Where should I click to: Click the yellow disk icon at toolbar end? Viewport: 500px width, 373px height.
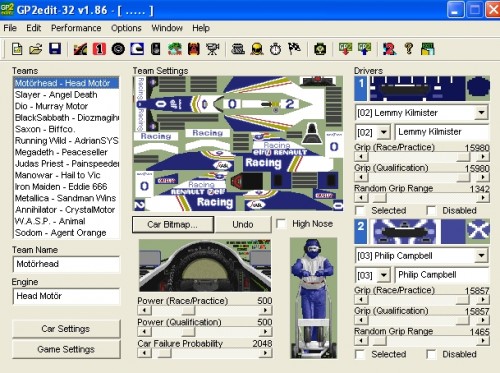coord(428,49)
